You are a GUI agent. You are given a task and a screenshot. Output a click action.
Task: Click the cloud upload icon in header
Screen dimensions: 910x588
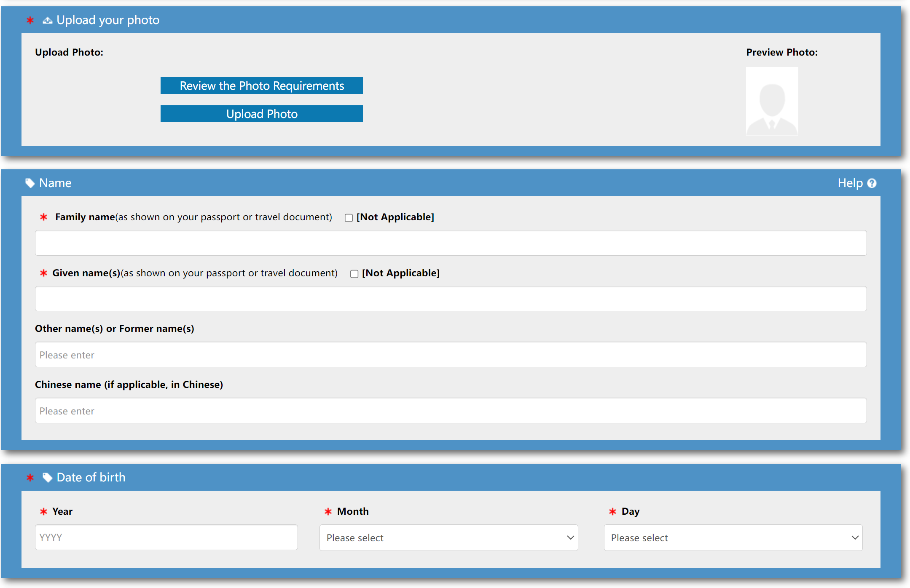pos(47,20)
